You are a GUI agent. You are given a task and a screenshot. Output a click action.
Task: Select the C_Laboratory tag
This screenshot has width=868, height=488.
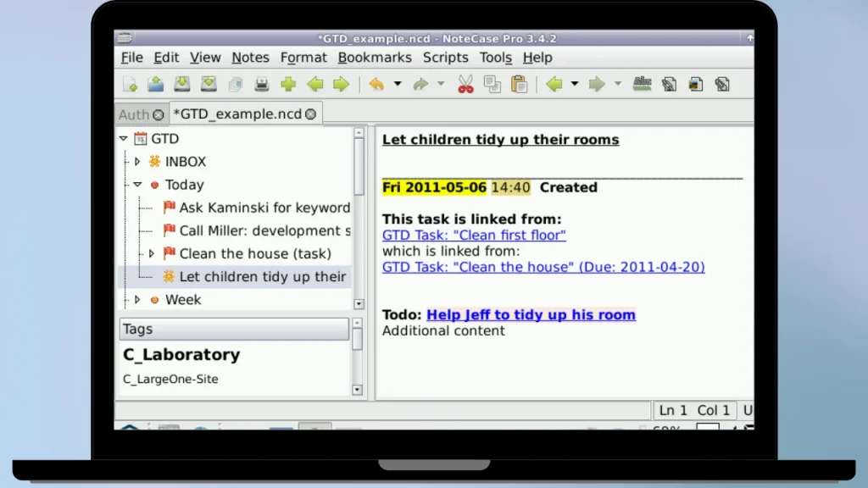(181, 355)
